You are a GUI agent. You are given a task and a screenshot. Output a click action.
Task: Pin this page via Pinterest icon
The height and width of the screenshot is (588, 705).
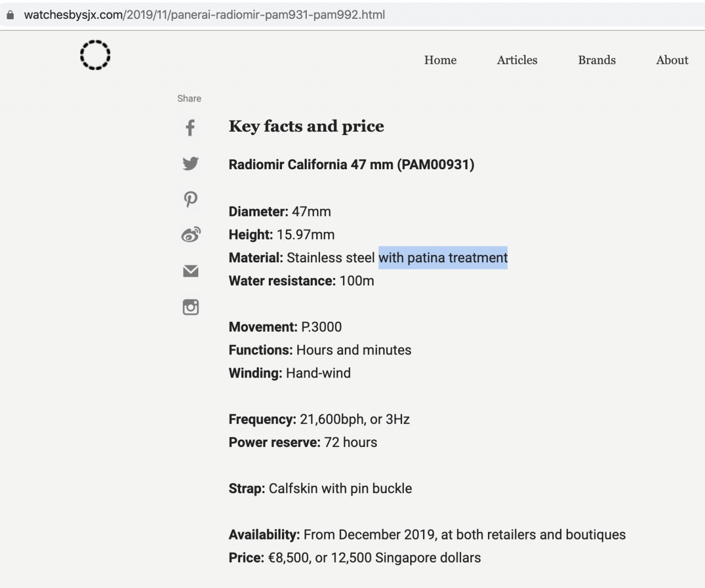click(x=191, y=199)
